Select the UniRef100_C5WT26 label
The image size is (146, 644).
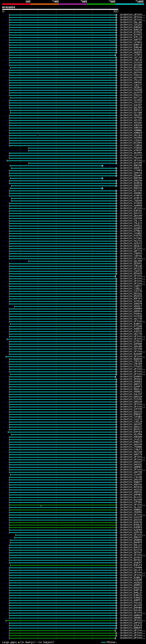tap(131, 60)
